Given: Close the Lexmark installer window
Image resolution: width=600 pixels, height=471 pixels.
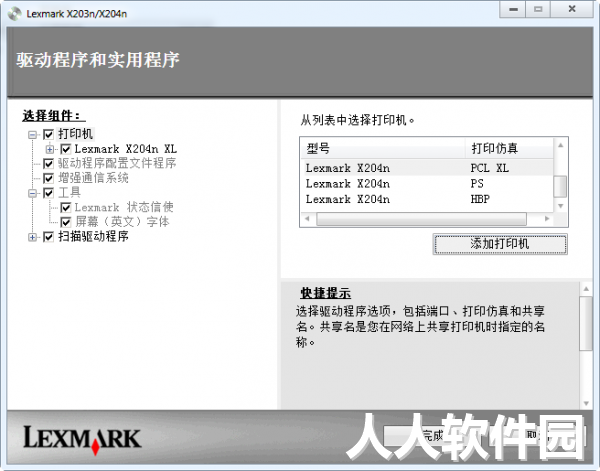Looking at the screenshot, I should coord(572,9).
